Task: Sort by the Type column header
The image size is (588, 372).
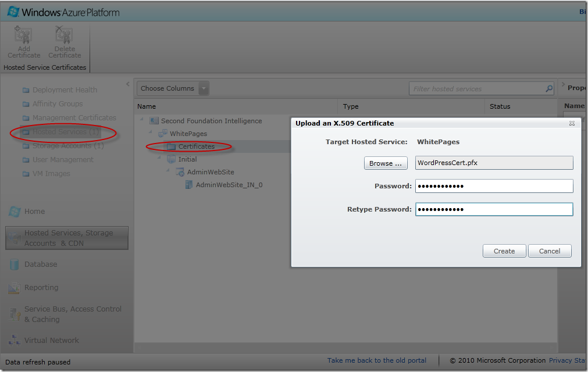Action: pos(351,106)
